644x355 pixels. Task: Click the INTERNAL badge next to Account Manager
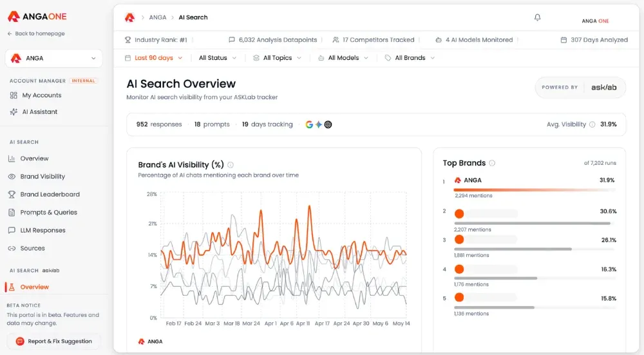coord(83,81)
